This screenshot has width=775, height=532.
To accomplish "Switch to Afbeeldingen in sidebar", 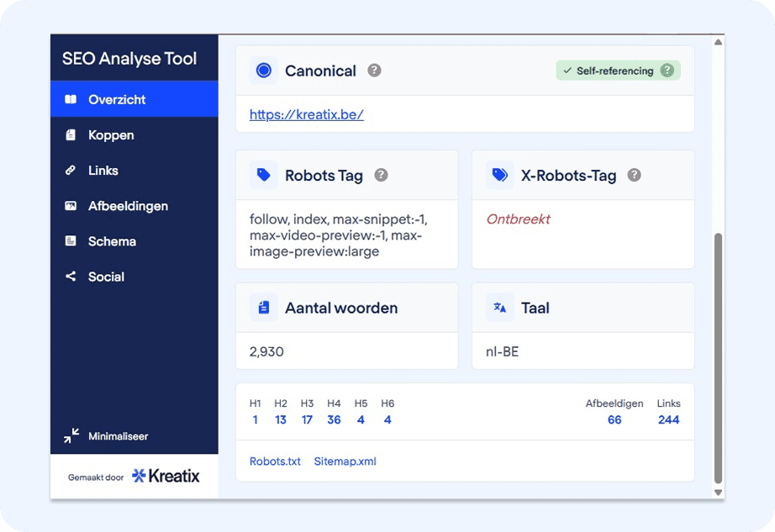I will [127, 206].
